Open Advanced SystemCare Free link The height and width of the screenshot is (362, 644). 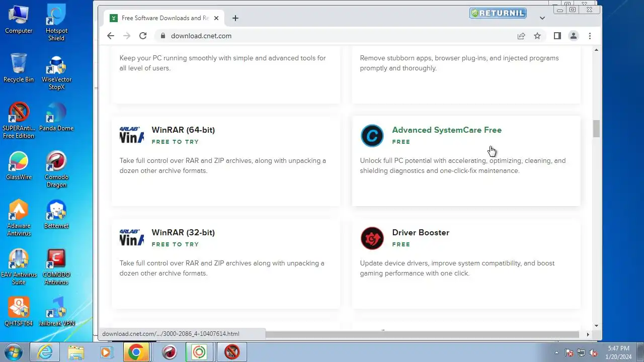coord(447,130)
